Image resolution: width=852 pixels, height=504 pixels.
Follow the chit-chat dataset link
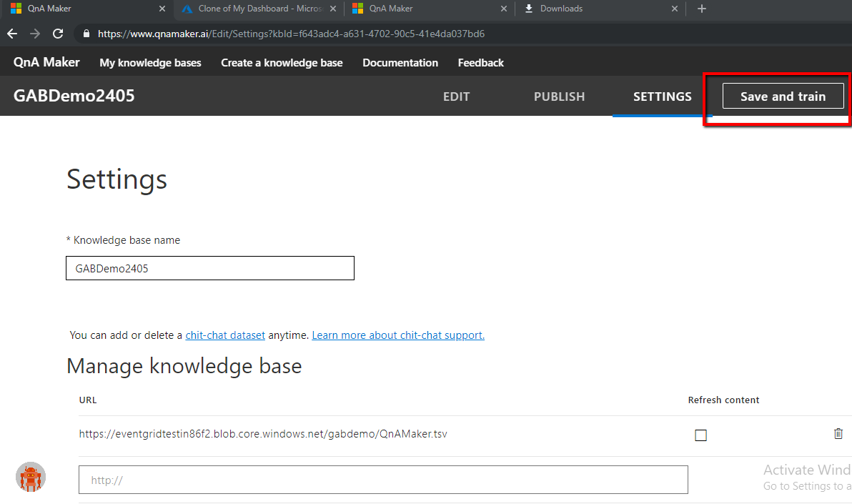[225, 335]
